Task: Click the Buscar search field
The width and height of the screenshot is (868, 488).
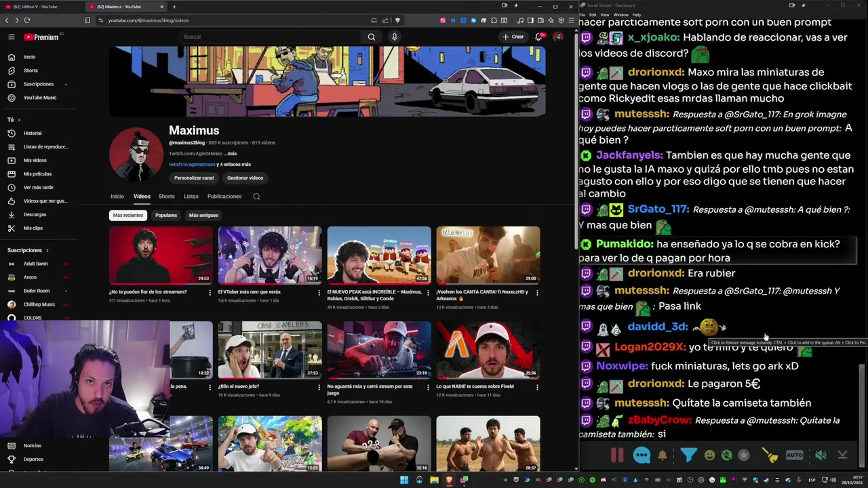Action: 269,37
